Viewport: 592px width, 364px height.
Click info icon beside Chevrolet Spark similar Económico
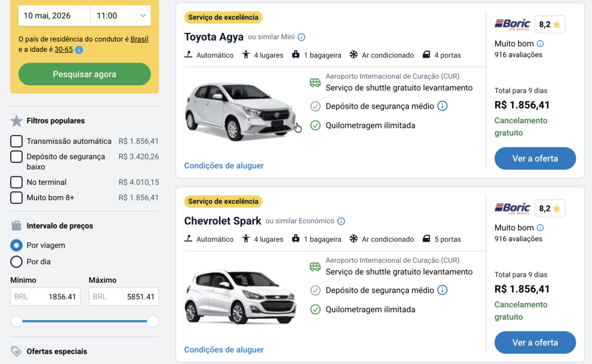[341, 221]
